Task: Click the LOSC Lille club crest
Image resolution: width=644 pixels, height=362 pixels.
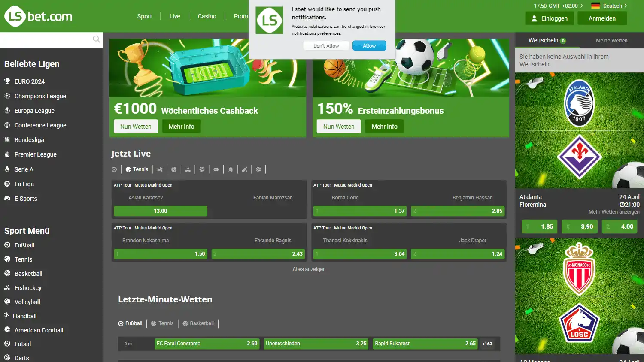Action: point(579,323)
